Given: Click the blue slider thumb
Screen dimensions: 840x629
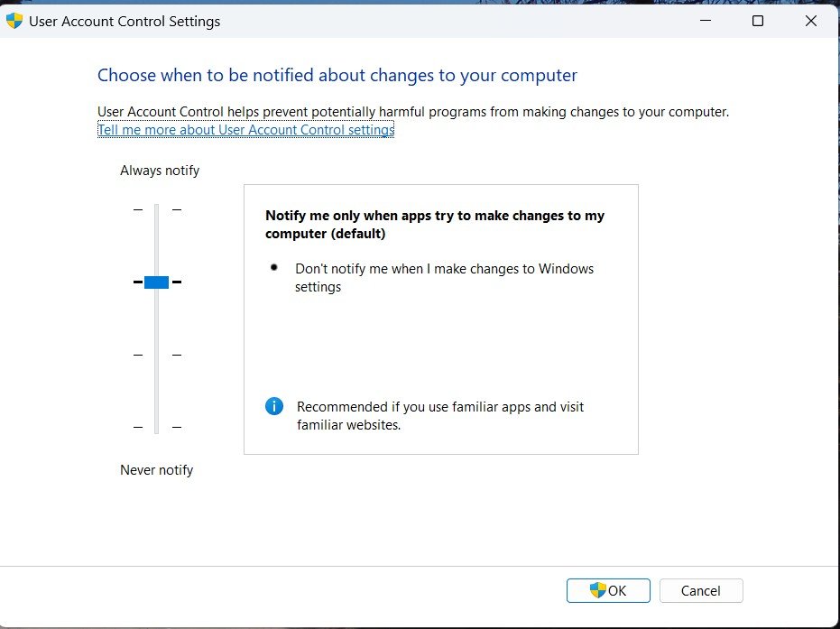Looking at the screenshot, I should point(156,282).
